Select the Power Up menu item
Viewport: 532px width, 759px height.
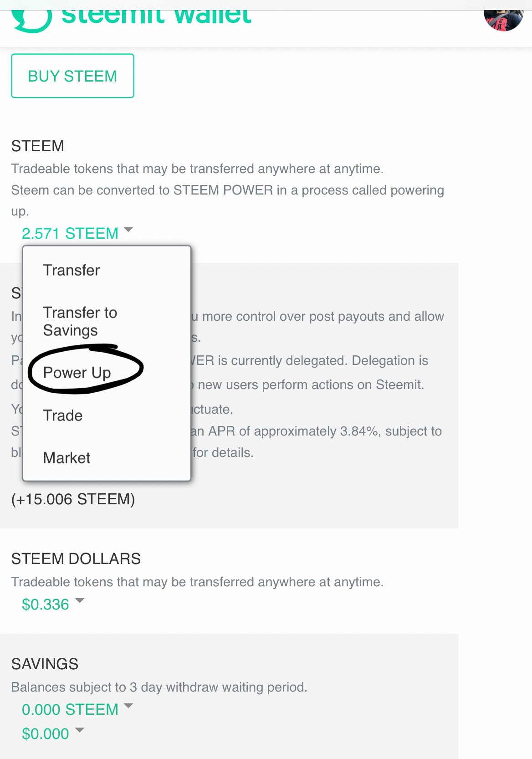77,373
